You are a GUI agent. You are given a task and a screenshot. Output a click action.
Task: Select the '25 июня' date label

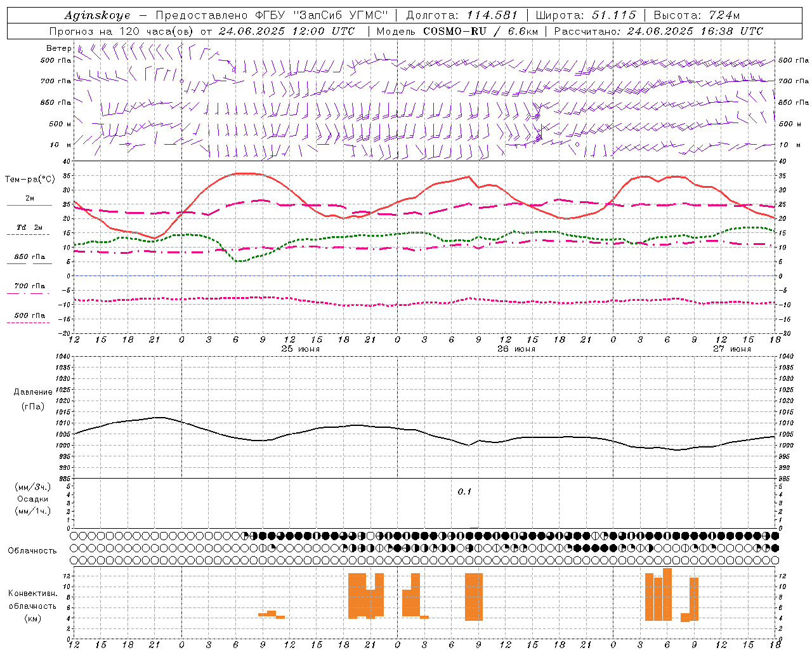301,349
